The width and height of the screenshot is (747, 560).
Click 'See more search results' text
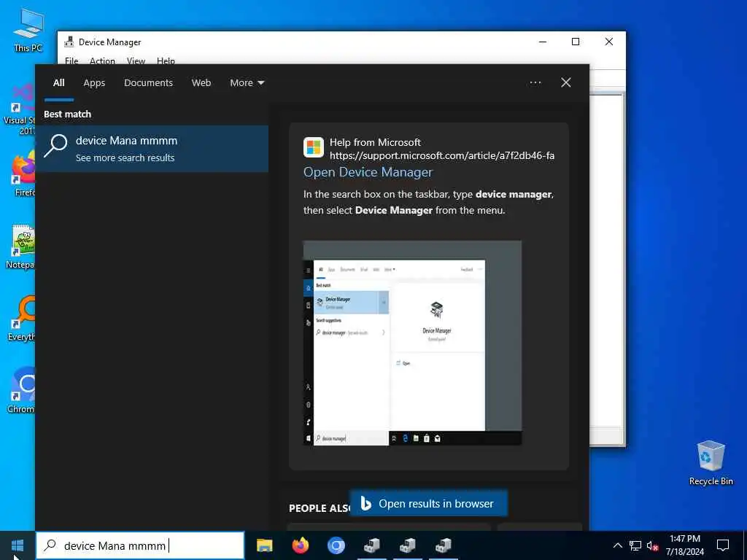[x=125, y=157]
